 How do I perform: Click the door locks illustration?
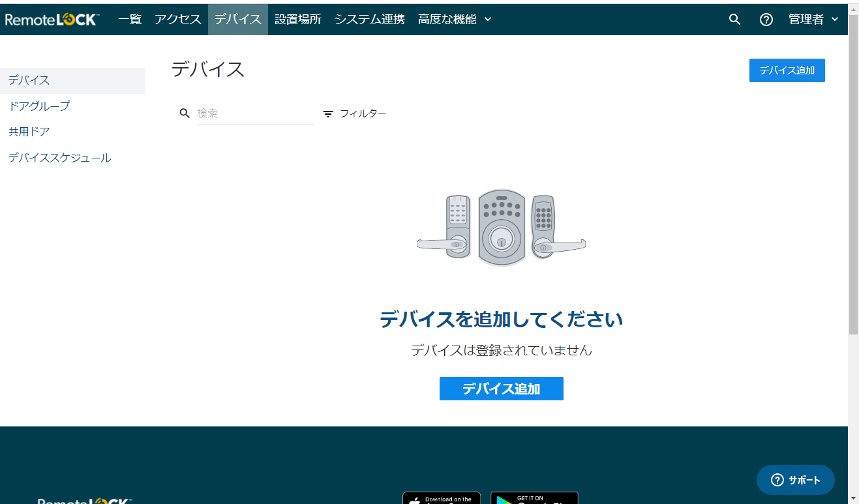coord(501,228)
